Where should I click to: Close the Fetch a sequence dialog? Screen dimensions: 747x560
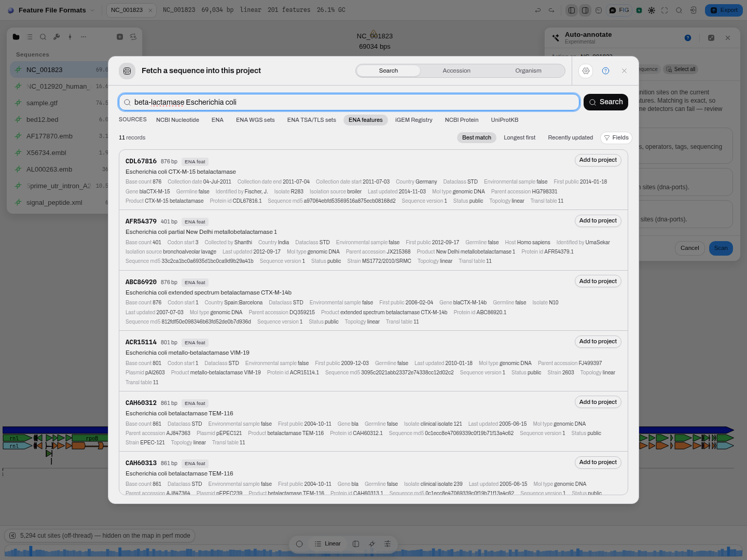click(624, 71)
